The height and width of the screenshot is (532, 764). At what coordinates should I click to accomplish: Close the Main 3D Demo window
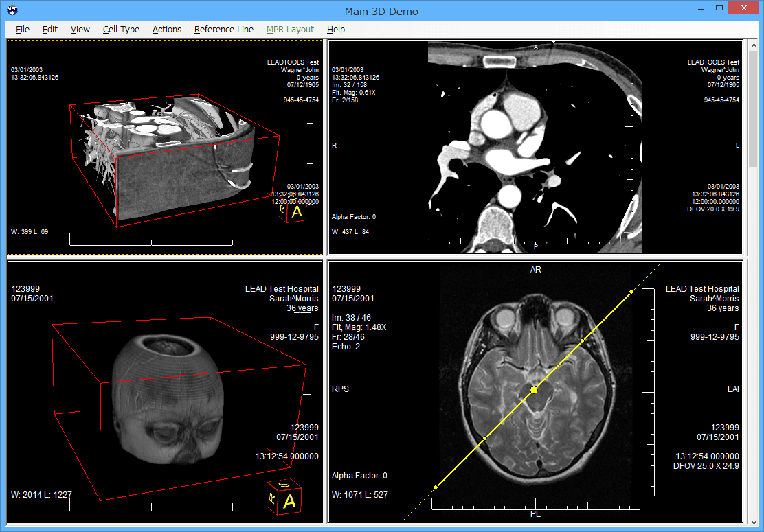(x=743, y=8)
